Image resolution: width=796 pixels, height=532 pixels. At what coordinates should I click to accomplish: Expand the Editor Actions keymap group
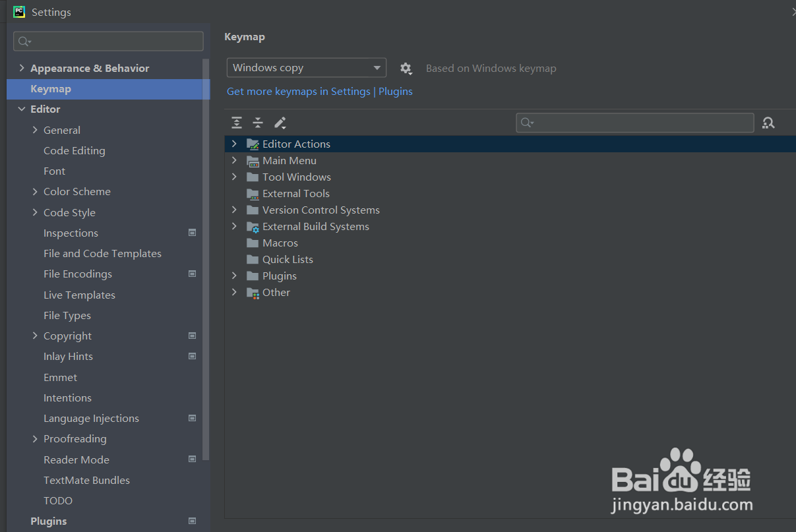point(234,144)
